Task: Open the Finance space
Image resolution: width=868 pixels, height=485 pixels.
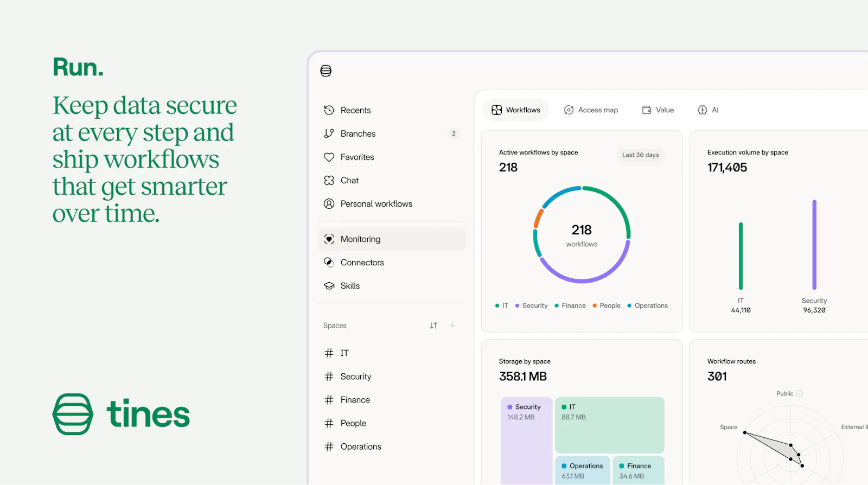Action: [x=391, y=400]
